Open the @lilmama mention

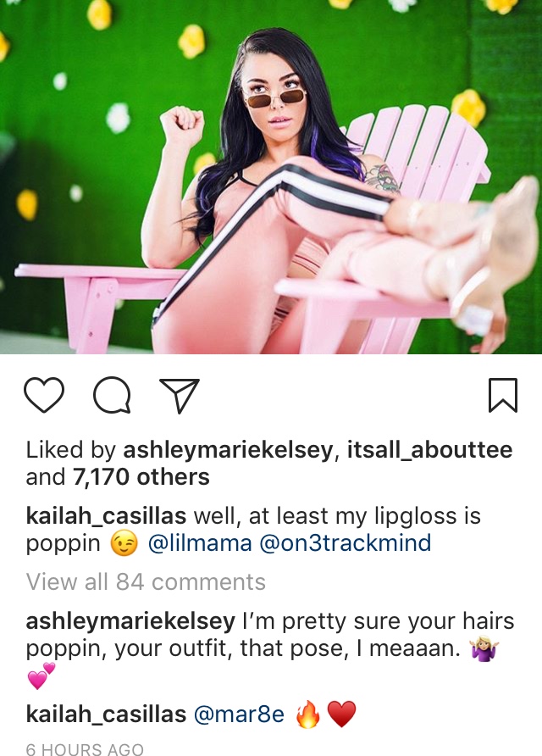(200, 543)
